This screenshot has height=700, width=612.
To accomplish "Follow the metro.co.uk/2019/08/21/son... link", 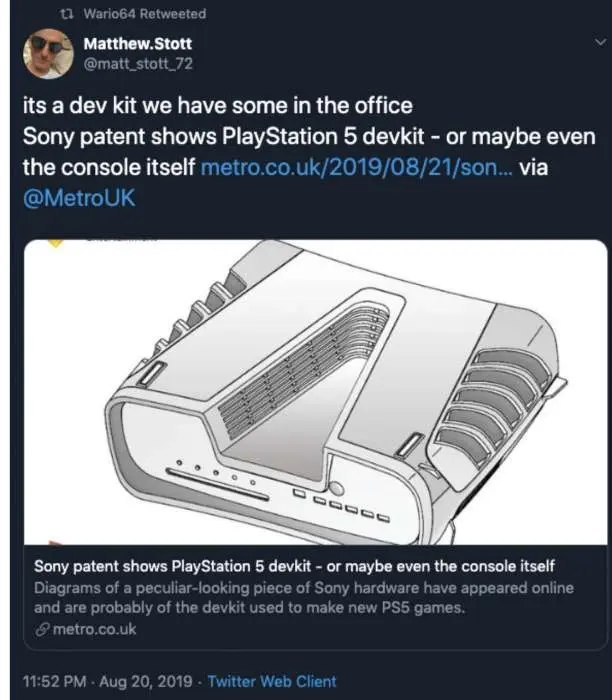I will 356,167.
